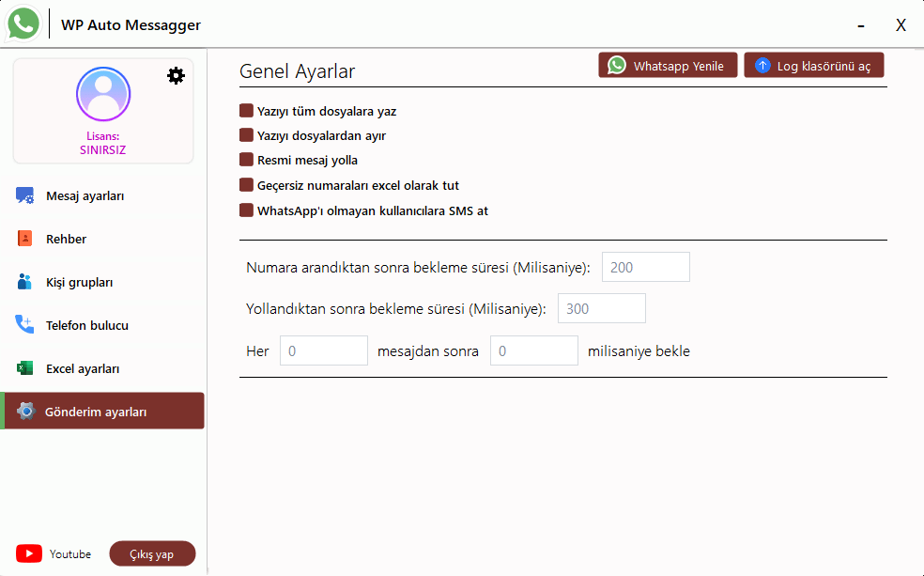This screenshot has height=576, width=924.
Task: Enable SMS for users without WhatsApp
Action: (x=246, y=210)
